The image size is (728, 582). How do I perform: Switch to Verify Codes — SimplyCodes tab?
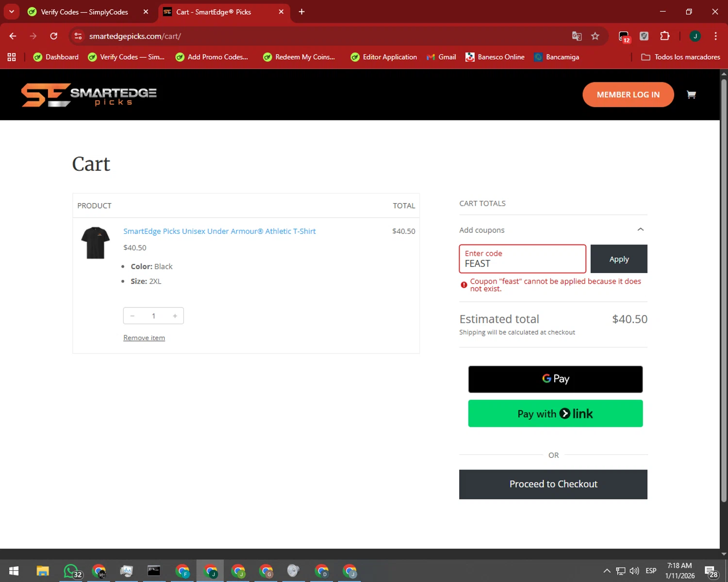tap(84, 12)
